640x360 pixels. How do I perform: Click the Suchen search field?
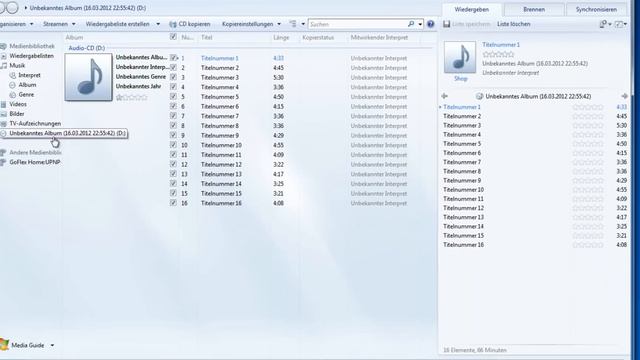[357, 24]
